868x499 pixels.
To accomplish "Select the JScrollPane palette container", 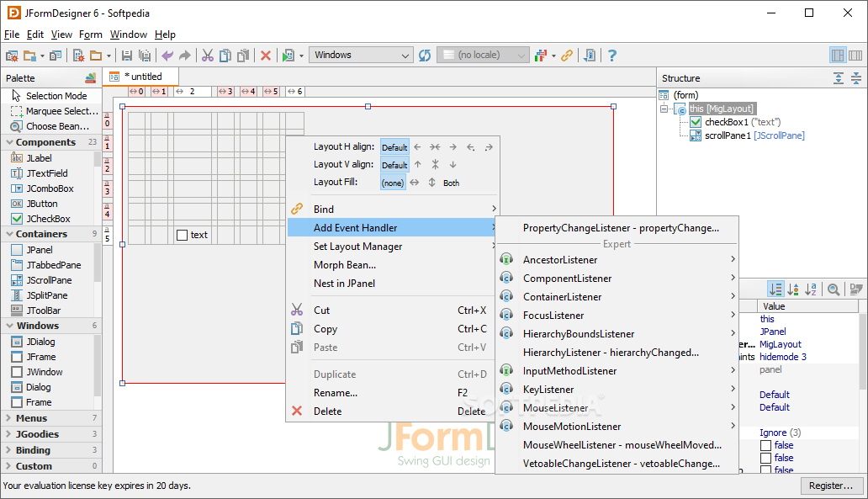I will click(49, 280).
